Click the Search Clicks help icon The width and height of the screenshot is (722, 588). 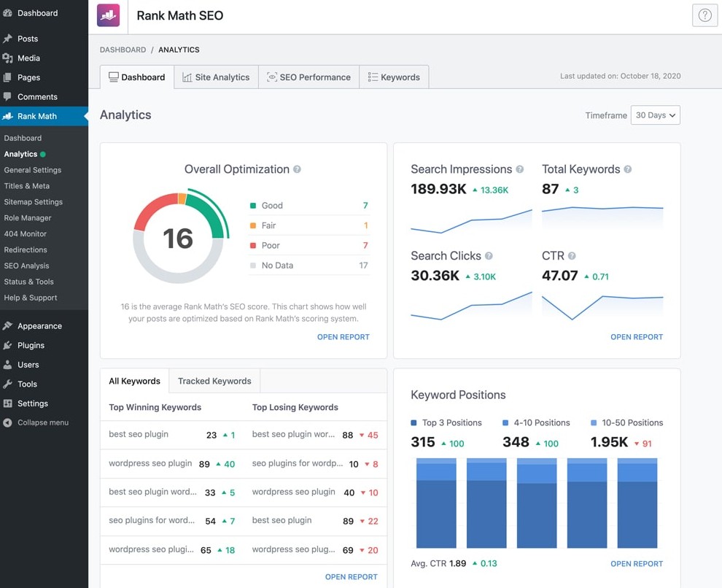tap(489, 256)
